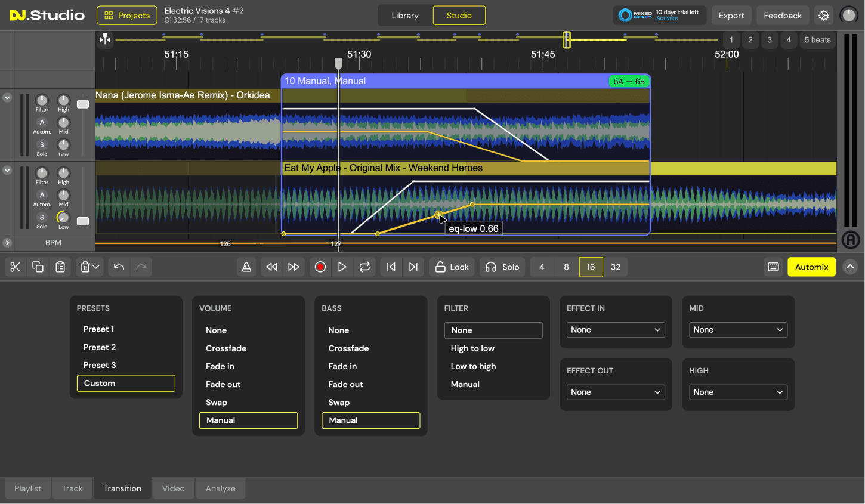Open the trash delete dropdown
This screenshot has height=504, width=865.
90,267
